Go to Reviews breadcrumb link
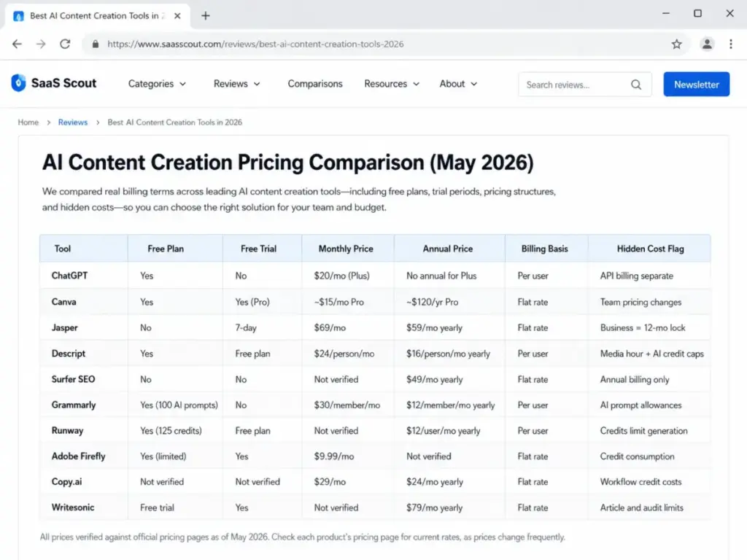Screen dimensions: 747x560 click(73, 122)
